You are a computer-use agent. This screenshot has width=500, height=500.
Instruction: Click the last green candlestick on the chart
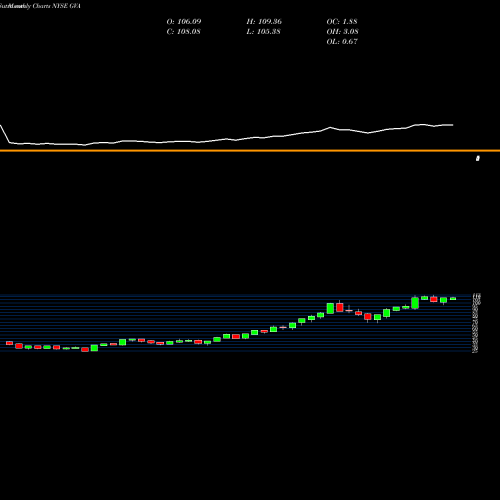coord(453,299)
